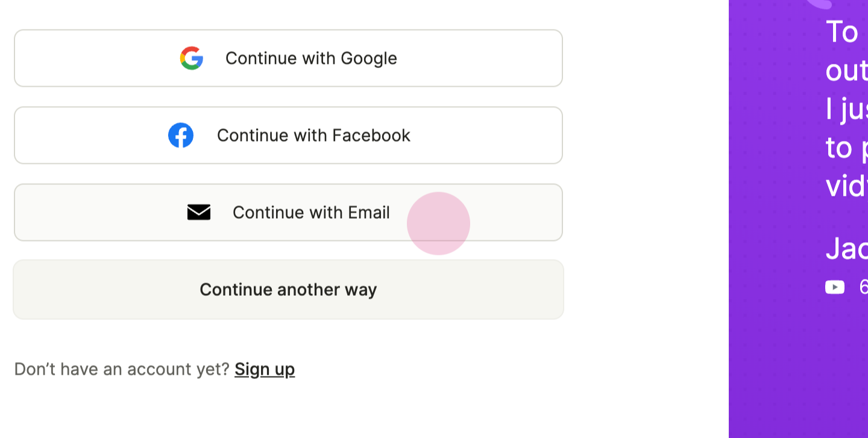Open the Continue another way option
Screen dimensions: 868x438
pos(288,289)
